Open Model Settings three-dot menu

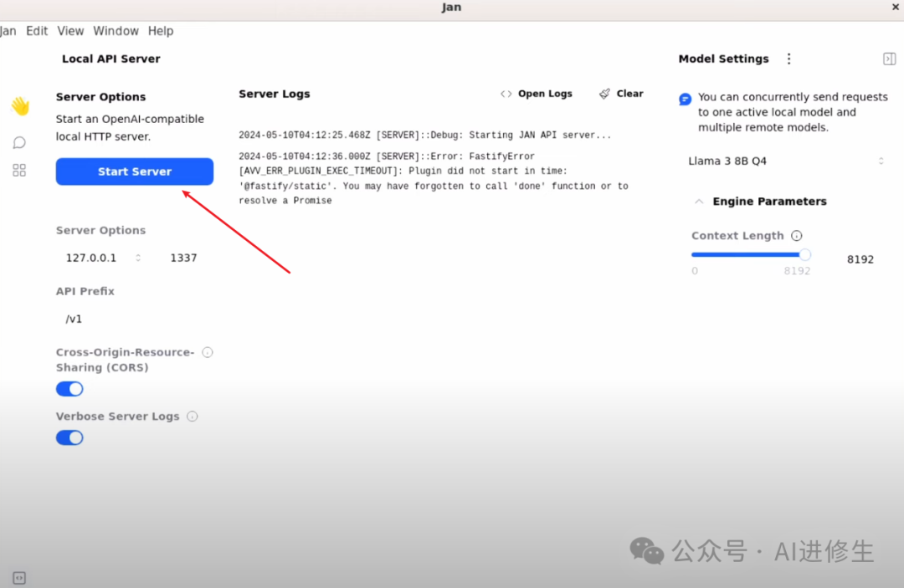point(788,59)
